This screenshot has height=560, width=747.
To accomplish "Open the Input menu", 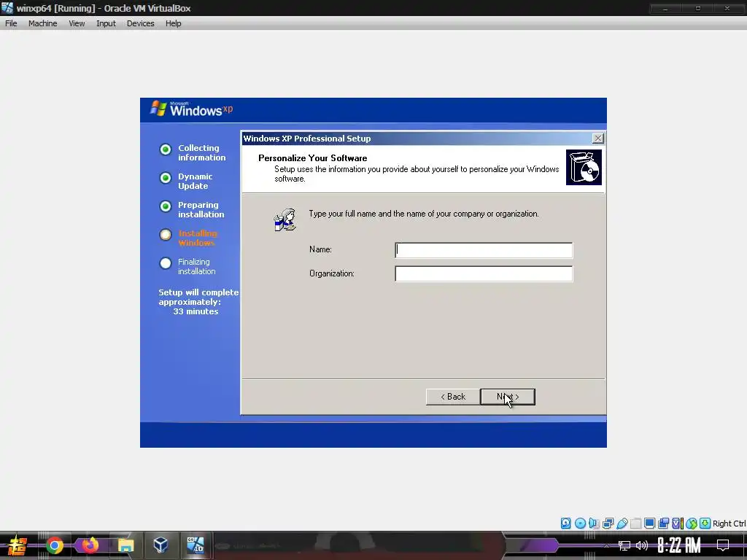I will click(106, 23).
